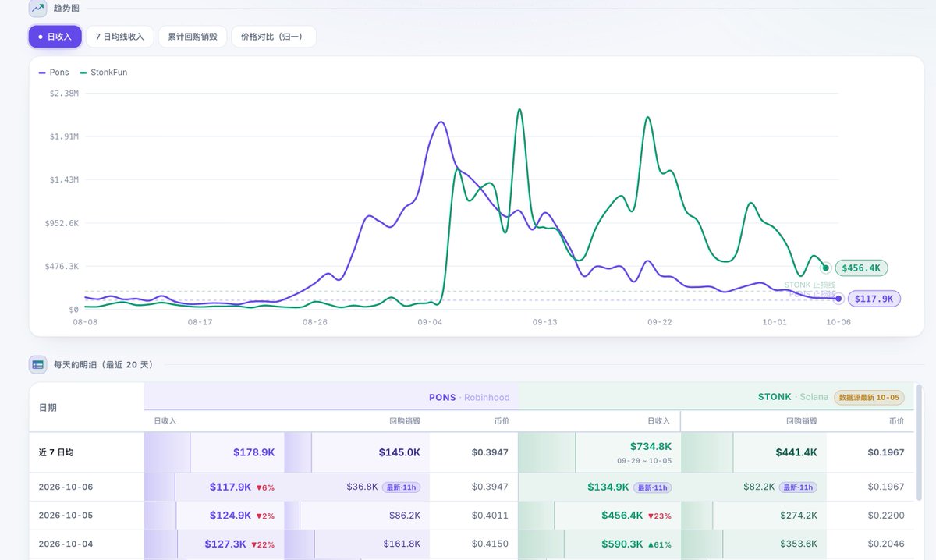Select the 2026-10-05 date row label
This screenshot has height=560, width=936.
pyautogui.click(x=66, y=516)
